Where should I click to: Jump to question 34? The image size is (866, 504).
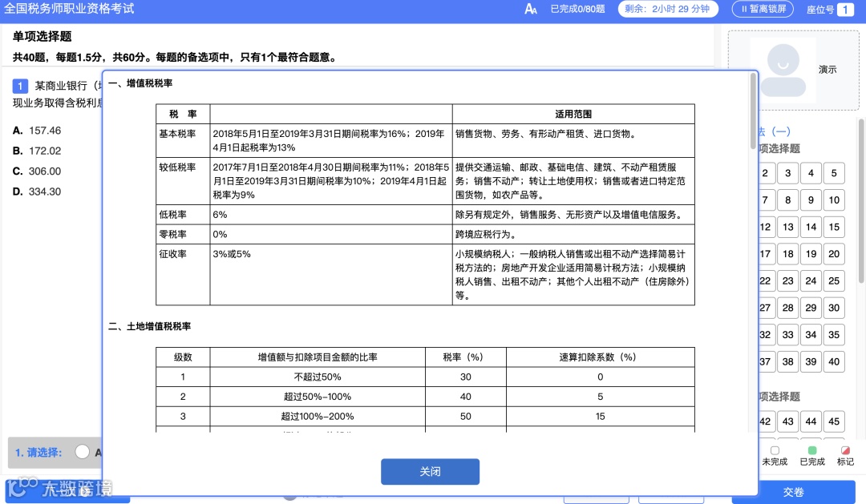coord(811,334)
